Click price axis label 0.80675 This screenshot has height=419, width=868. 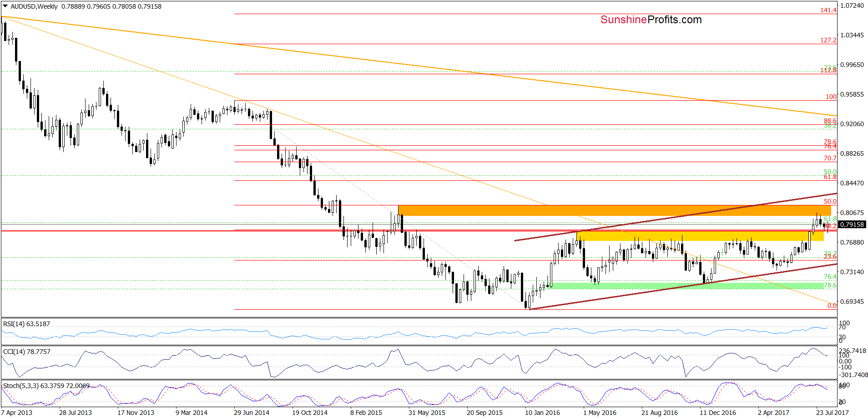[x=852, y=213]
